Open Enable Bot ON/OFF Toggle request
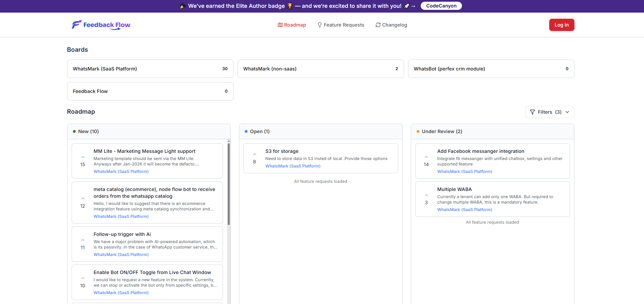The height and width of the screenshot is (304, 644). (152, 272)
